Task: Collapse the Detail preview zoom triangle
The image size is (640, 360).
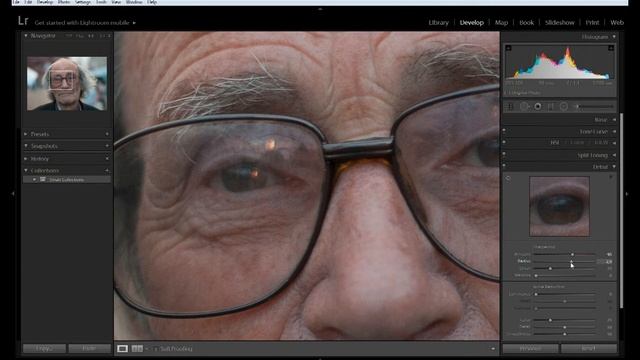Action: (611, 177)
